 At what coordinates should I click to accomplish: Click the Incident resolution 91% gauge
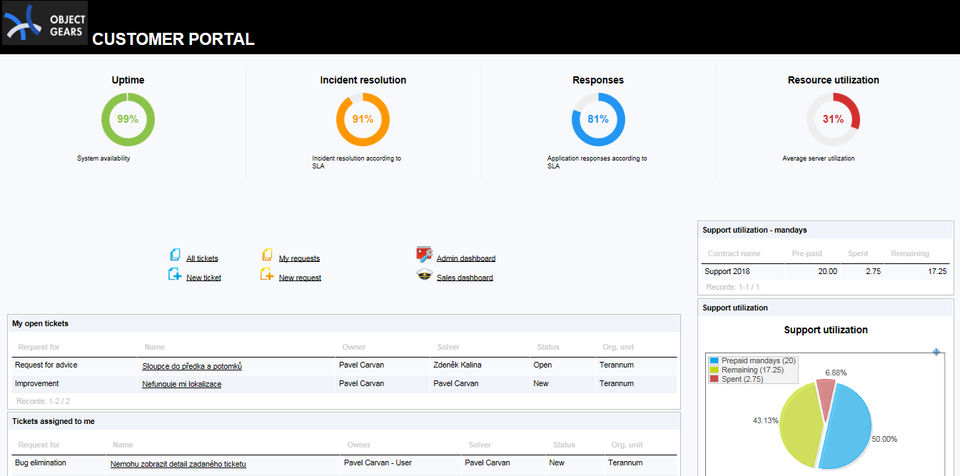click(x=363, y=119)
